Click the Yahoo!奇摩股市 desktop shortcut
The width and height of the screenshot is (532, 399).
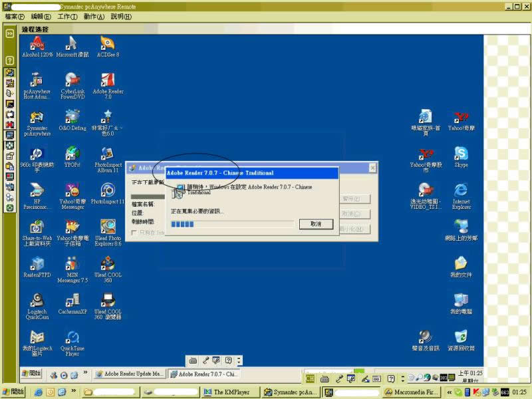(426, 160)
